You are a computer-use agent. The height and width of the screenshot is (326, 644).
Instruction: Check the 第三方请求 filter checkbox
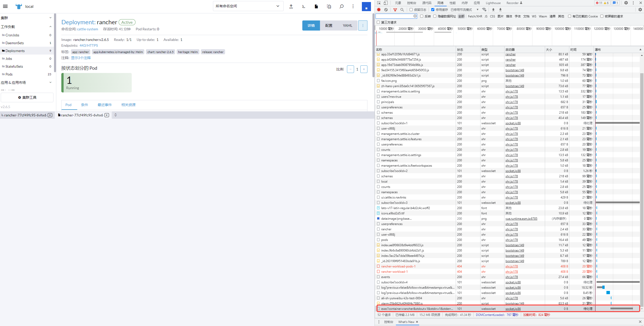pyautogui.click(x=378, y=22)
